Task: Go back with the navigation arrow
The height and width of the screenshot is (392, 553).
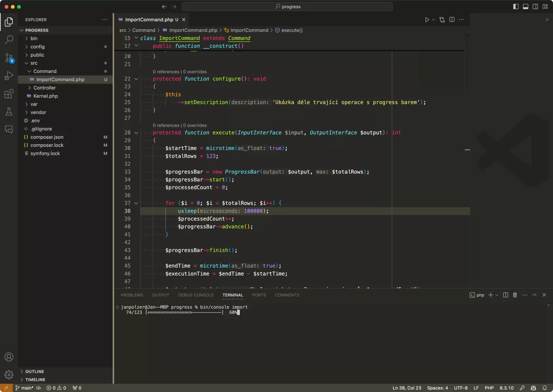Action: [164, 6]
